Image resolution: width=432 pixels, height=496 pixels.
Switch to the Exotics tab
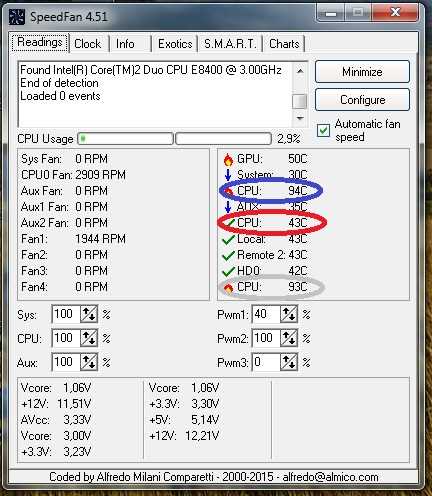pyautogui.click(x=175, y=44)
